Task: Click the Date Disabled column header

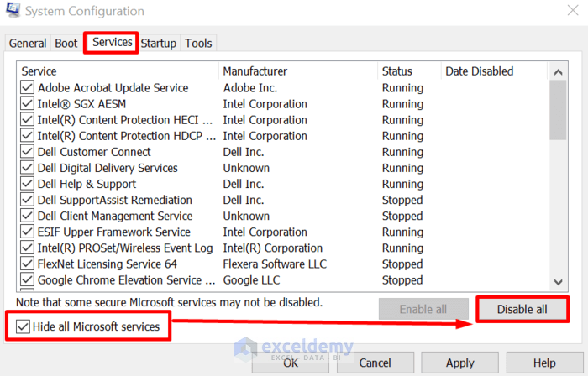Action: click(479, 71)
